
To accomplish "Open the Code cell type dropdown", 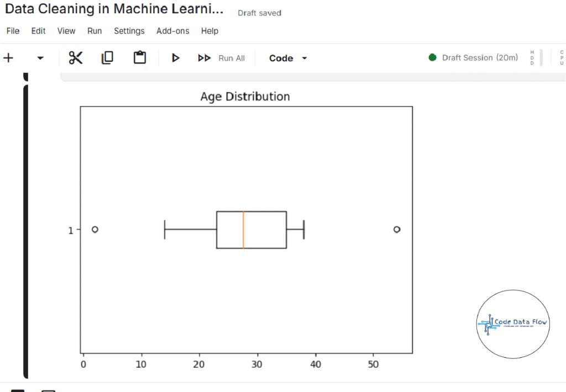I will click(x=288, y=58).
